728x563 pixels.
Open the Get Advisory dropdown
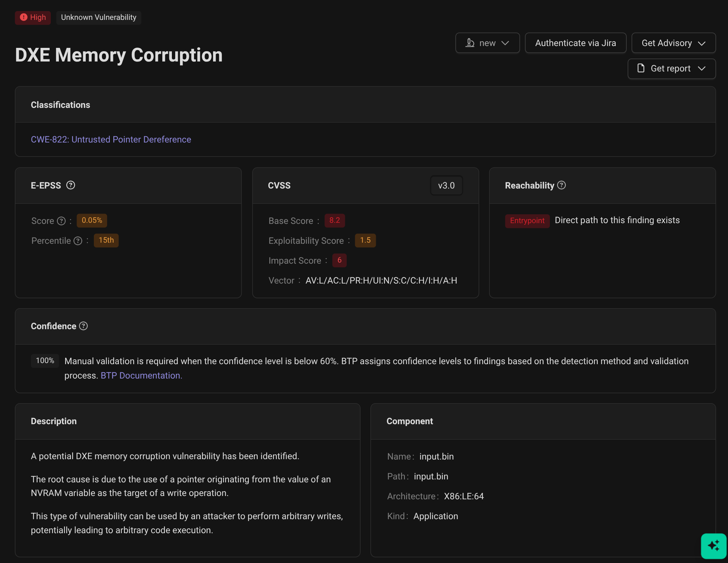point(673,43)
